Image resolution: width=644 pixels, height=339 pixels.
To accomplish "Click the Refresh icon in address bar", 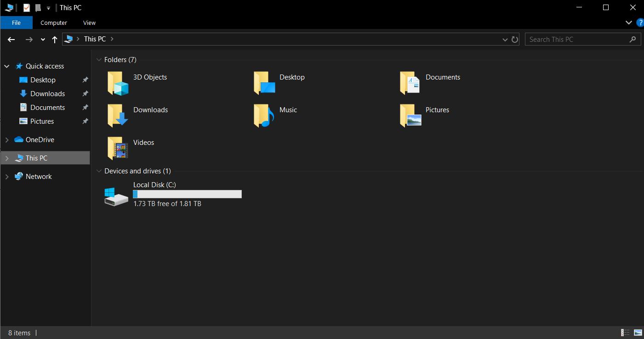I will tap(515, 40).
